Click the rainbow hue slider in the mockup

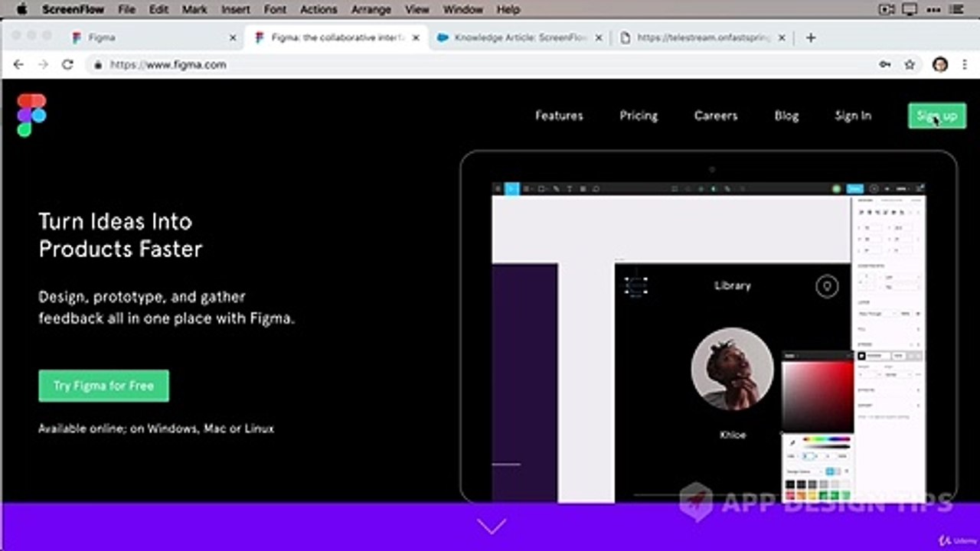(x=826, y=439)
